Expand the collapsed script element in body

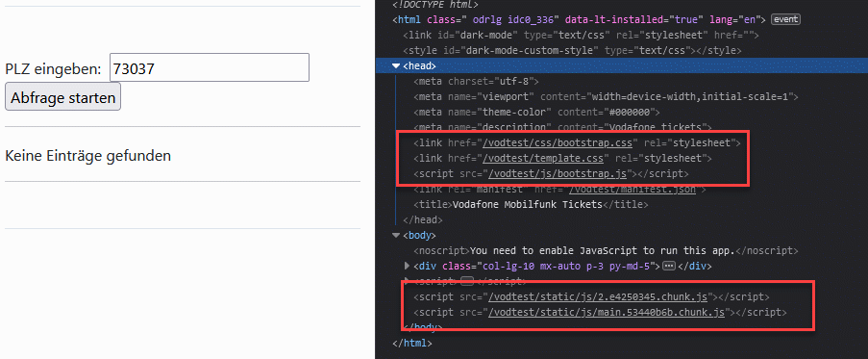(x=408, y=280)
